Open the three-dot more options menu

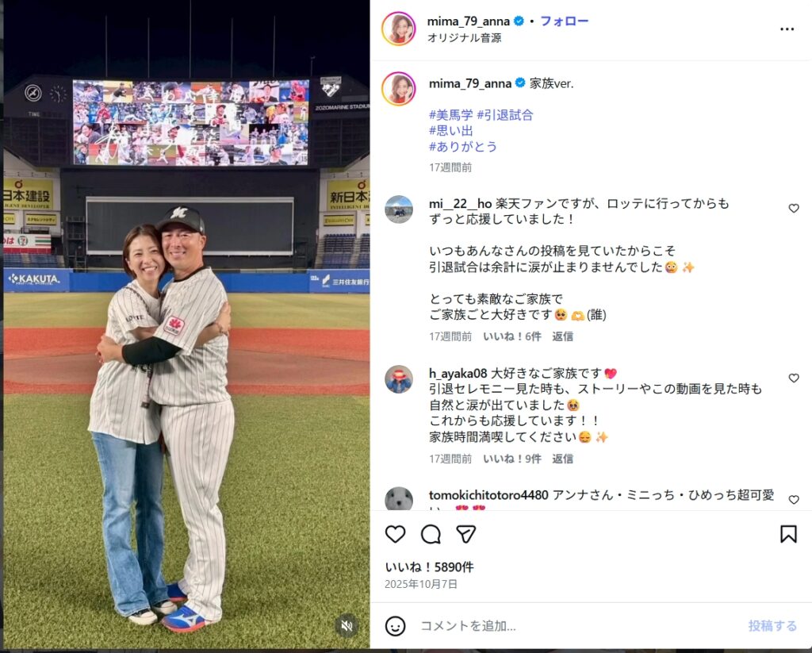[x=787, y=29]
